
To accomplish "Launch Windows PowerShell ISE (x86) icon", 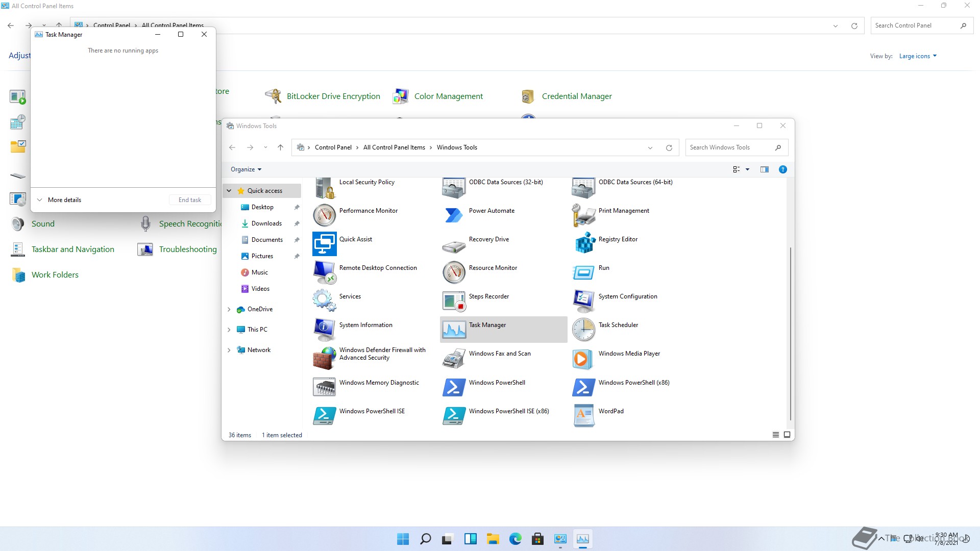I will pos(454,416).
